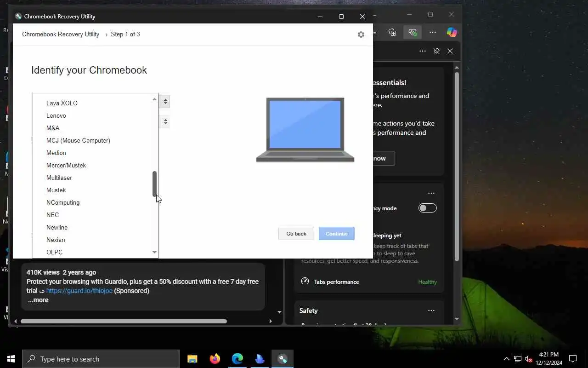Close the Browser essentials panel
588x368 pixels.
[450, 51]
